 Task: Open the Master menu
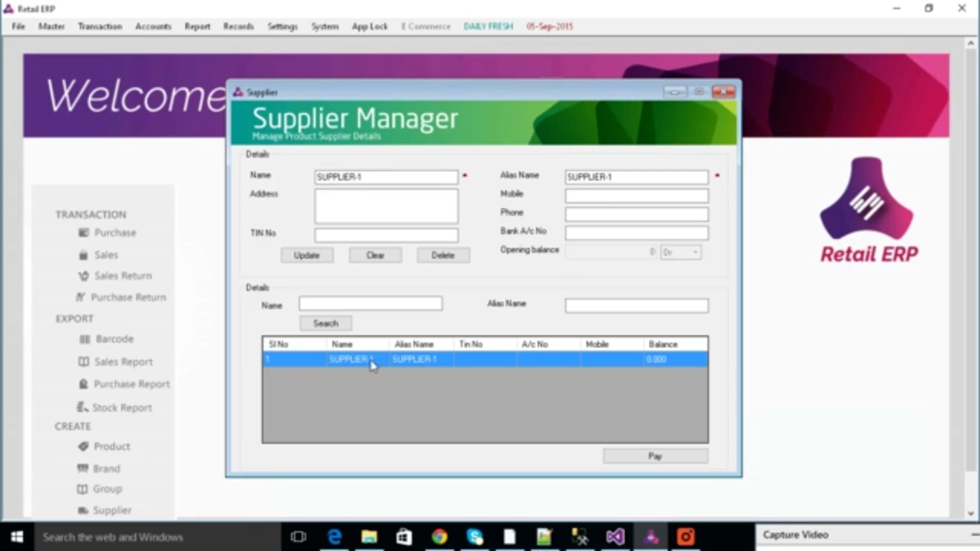coord(51,27)
